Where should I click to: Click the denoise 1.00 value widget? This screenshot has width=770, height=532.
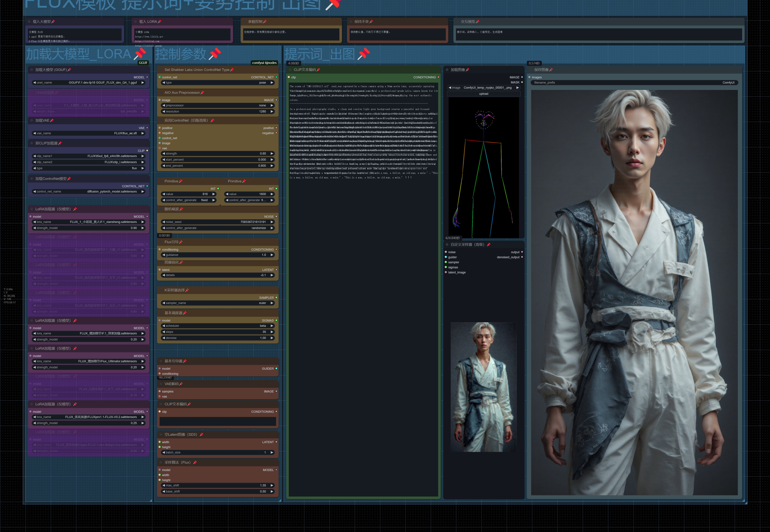218,338
